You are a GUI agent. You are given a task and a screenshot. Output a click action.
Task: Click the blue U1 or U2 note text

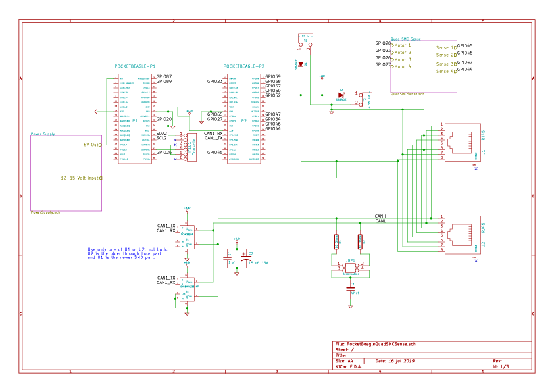(x=128, y=254)
